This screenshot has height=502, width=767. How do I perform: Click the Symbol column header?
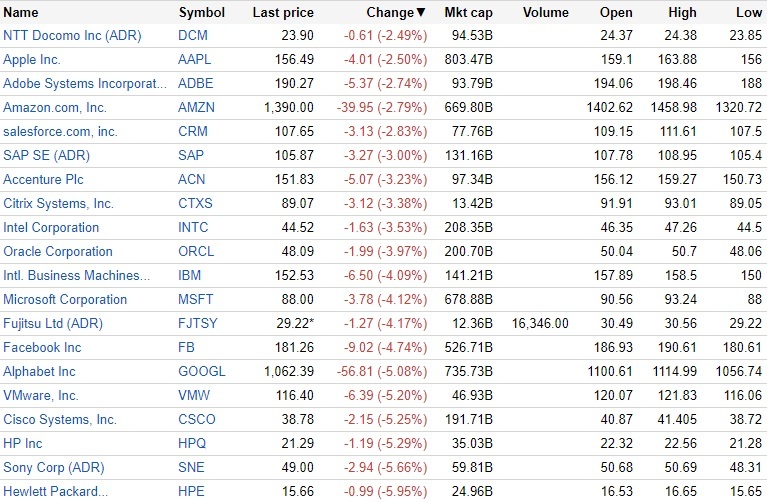201,13
